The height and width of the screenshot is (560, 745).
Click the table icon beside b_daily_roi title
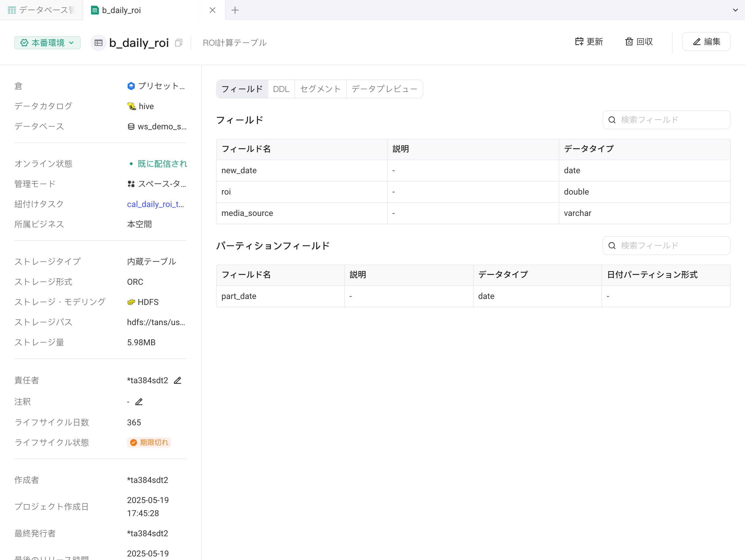(x=98, y=43)
